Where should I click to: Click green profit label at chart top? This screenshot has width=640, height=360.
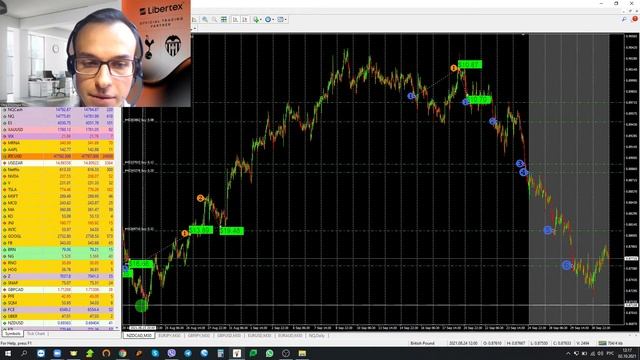click(469, 64)
